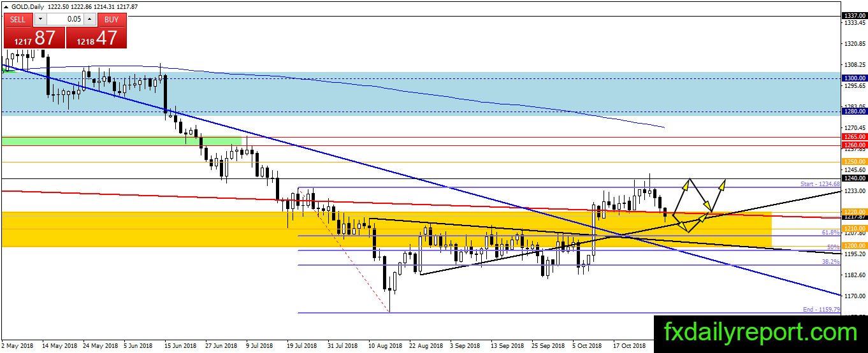
Task: Select the 1260.00 red price label
Action: point(854,145)
